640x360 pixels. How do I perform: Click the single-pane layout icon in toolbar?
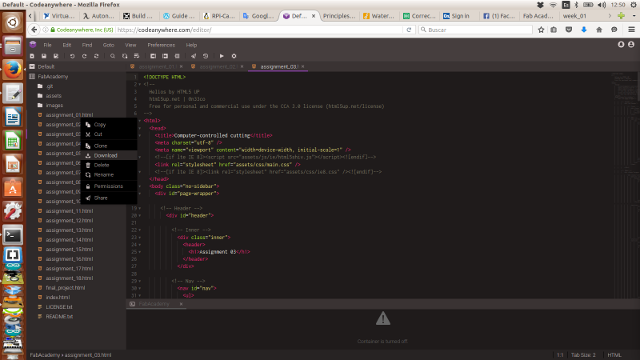[x=153, y=56]
